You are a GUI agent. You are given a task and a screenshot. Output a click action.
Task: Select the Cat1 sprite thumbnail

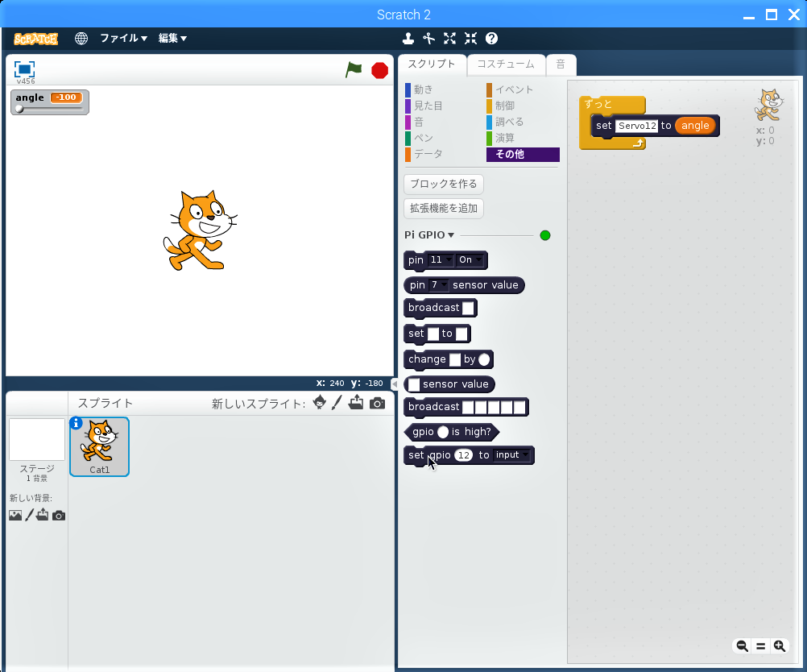click(x=99, y=446)
